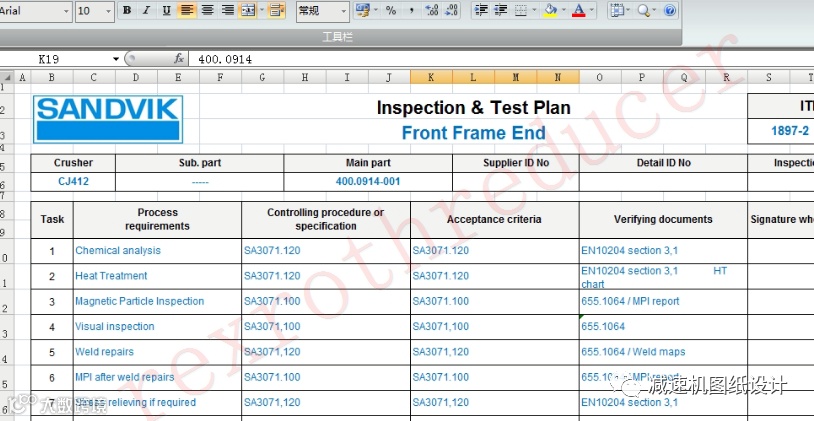The width and height of the screenshot is (814, 421).
Task: Select the 'Detail ID No' header cell
Action: (663, 163)
